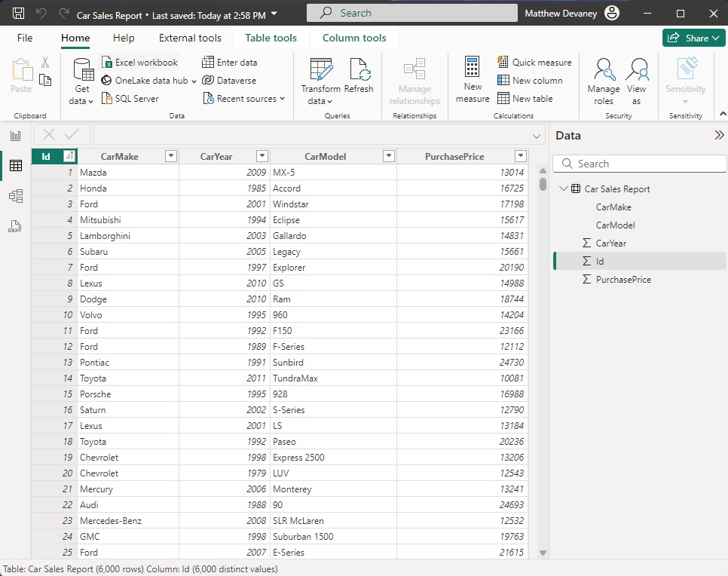Click the table scrollbar down arrow
The image size is (728, 576).
click(x=543, y=553)
